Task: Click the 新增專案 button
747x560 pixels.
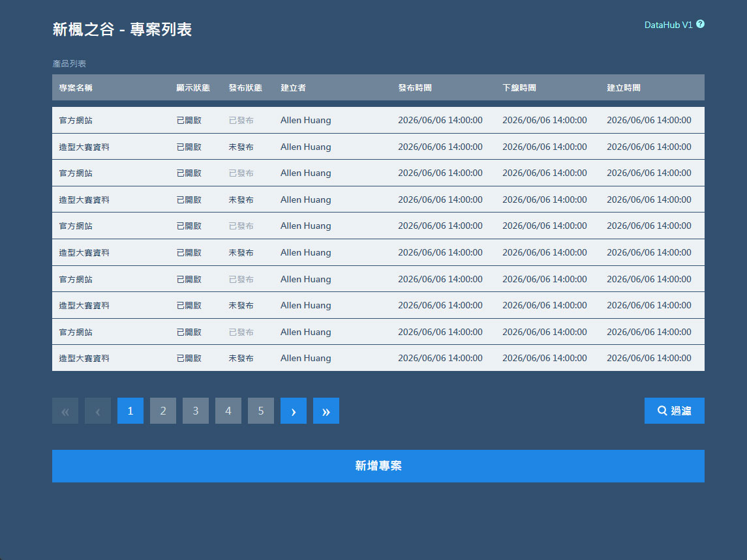Action: click(x=378, y=465)
